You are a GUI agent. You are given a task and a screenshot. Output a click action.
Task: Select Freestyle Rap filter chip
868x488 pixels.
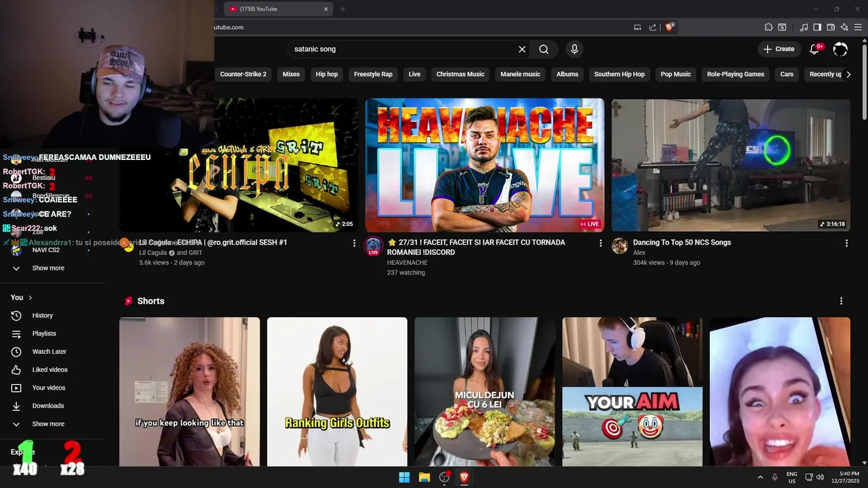point(373,75)
